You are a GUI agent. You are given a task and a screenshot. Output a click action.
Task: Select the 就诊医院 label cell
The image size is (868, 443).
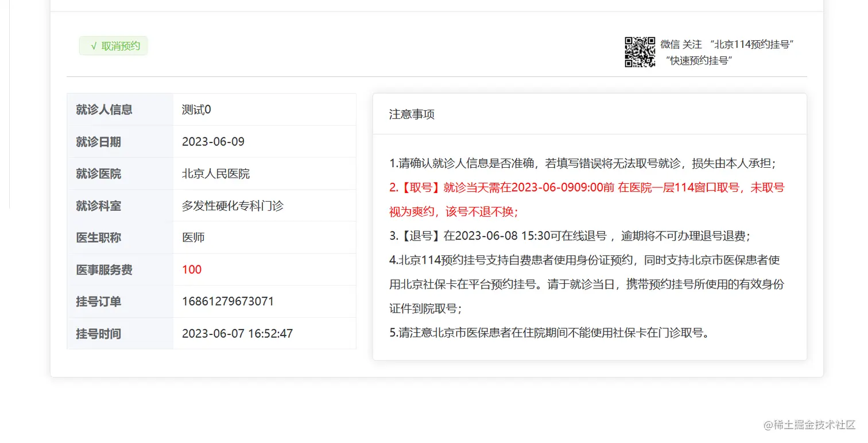120,174
